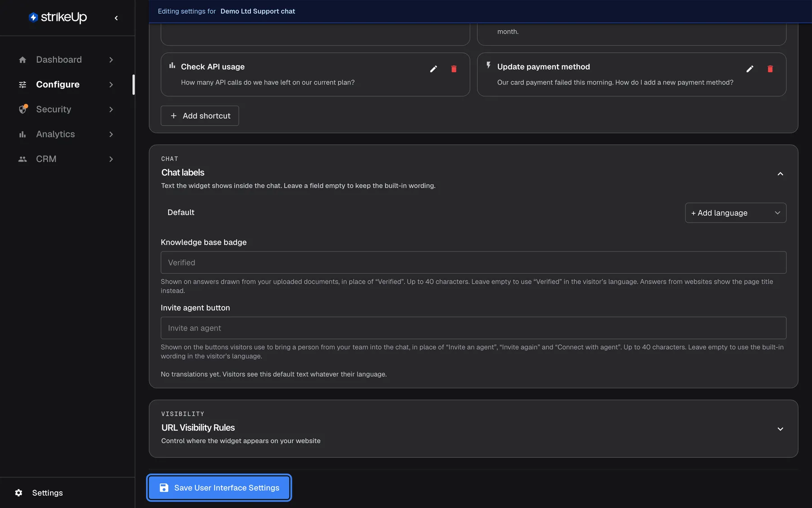
Task: Edit the Update payment method shortcut
Action: click(x=750, y=69)
